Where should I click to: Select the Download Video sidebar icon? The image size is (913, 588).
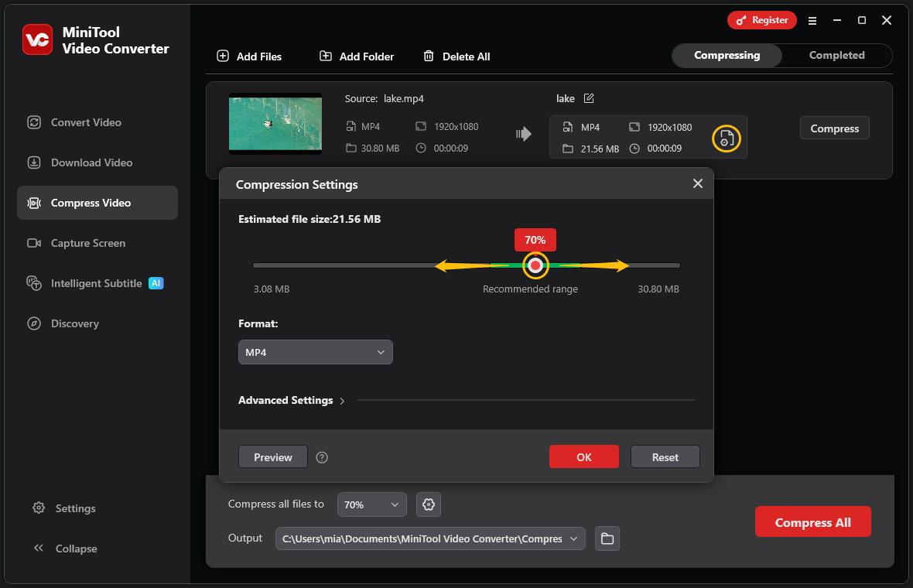[x=34, y=162]
